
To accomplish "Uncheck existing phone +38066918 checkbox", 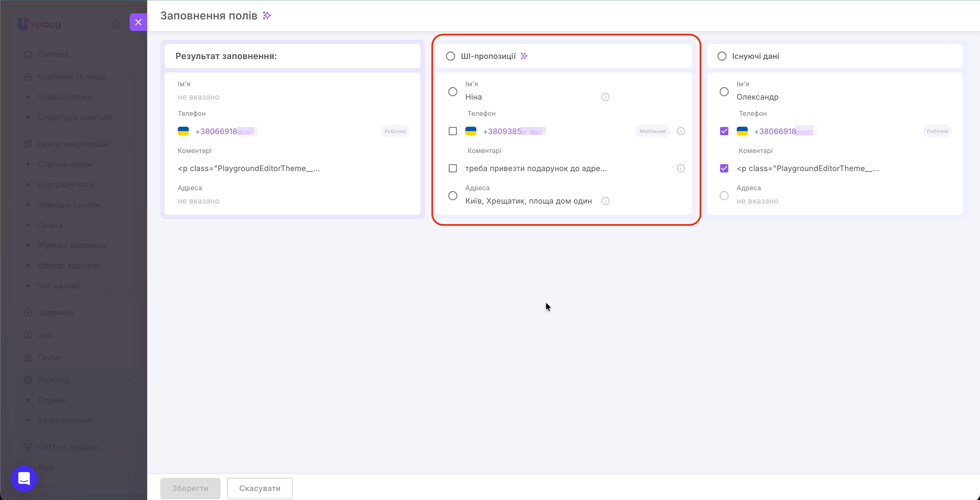I will point(724,131).
